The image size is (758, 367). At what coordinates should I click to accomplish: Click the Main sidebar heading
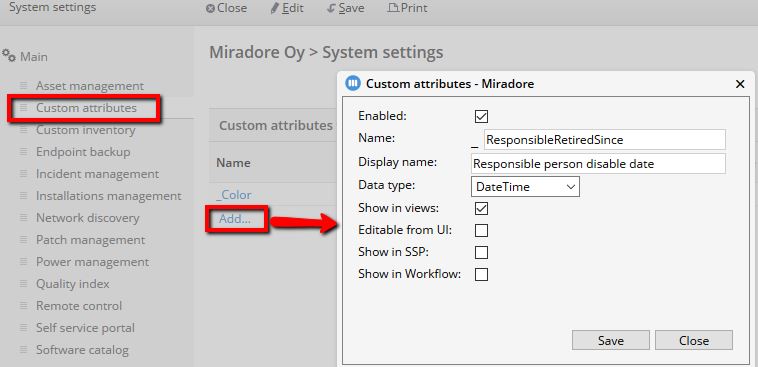pyautogui.click(x=33, y=57)
